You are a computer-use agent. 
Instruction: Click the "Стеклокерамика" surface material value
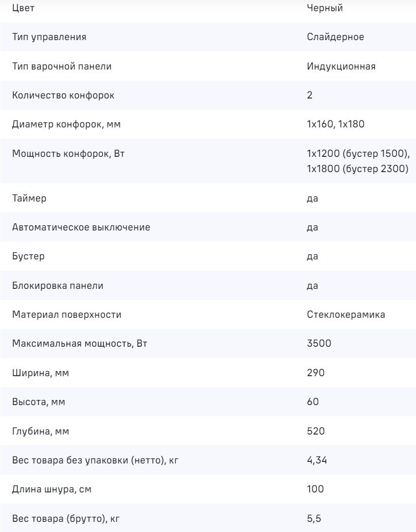point(346,315)
